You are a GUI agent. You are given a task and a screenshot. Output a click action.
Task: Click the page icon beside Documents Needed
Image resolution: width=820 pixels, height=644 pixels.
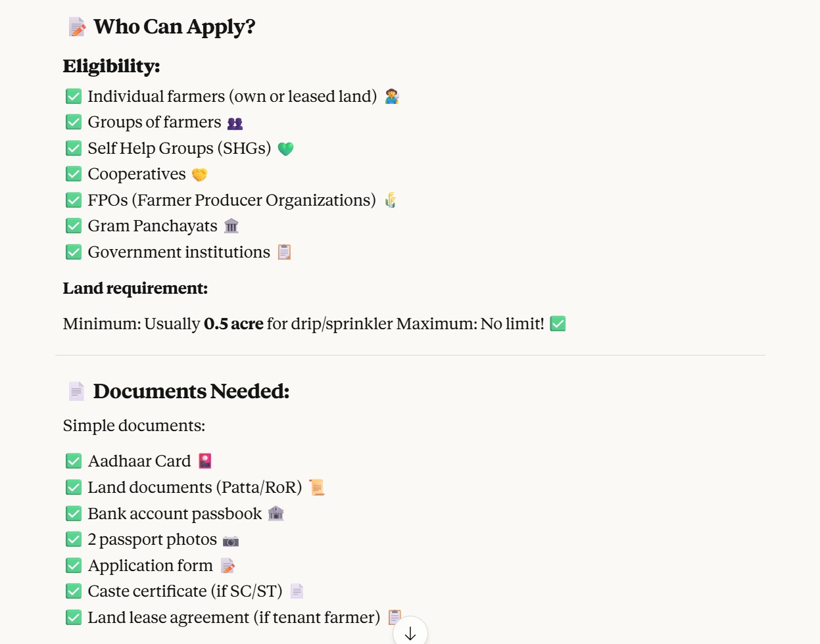coord(76,392)
